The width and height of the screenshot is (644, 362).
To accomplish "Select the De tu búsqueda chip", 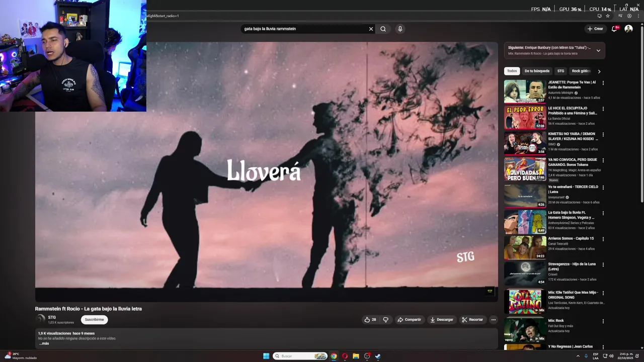I will pos(537,71).
